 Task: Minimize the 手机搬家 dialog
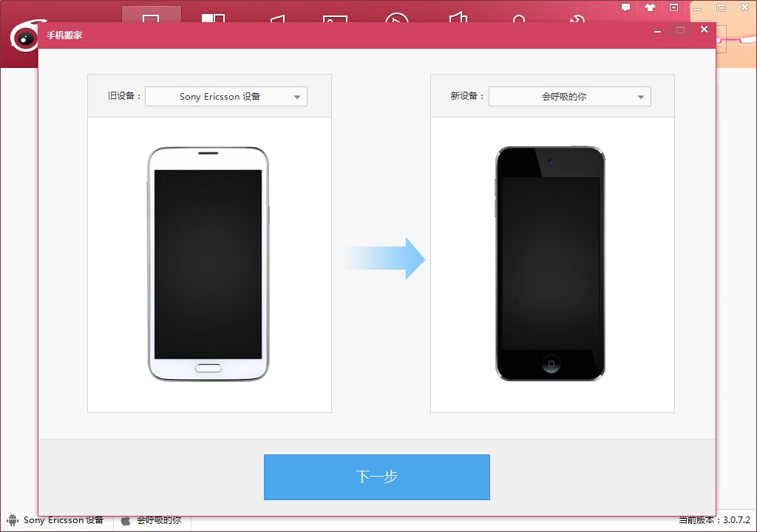[656, 30]
